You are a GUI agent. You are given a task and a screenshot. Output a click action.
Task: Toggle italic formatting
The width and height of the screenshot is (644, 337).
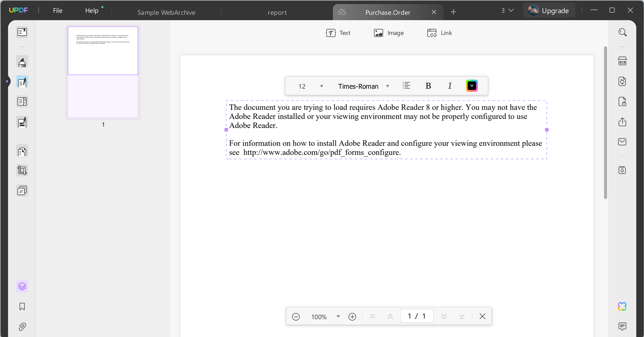[x=450, y=86]
